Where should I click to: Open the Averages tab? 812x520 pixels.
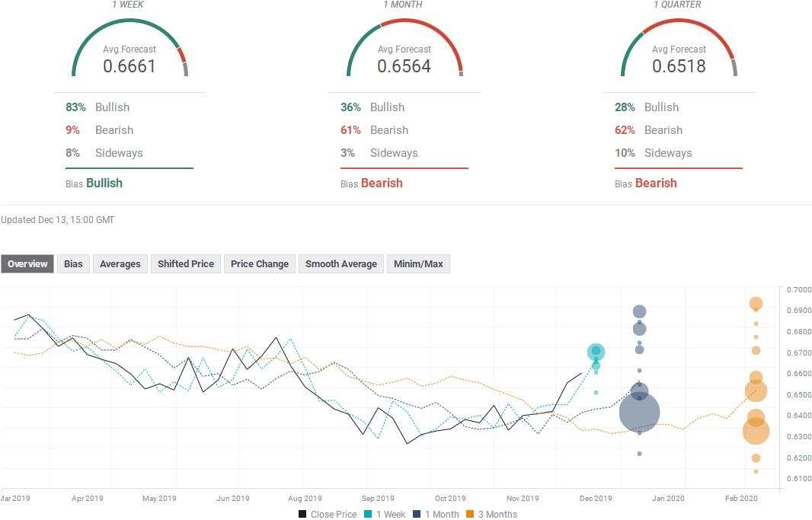120,264
